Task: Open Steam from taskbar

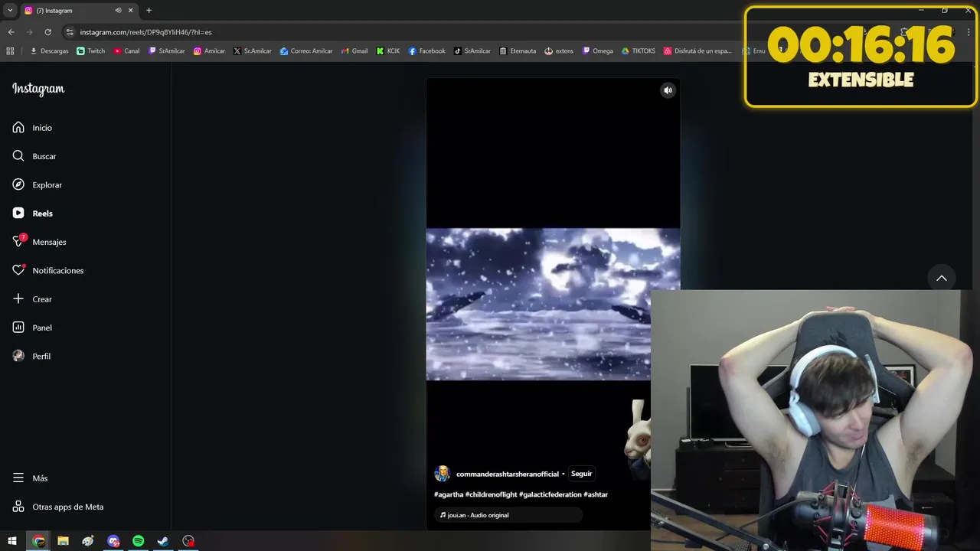Action: (x=163, y=541)
